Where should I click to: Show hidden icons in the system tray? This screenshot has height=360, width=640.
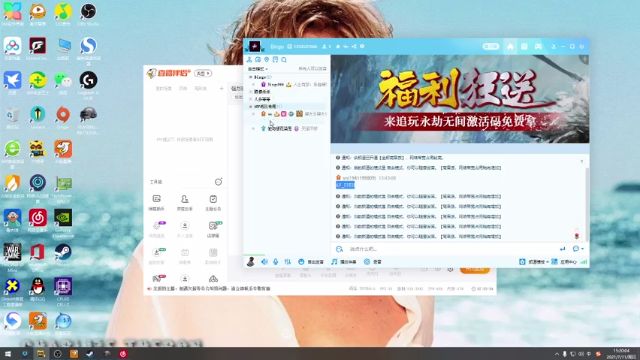[x=556, y=354]
